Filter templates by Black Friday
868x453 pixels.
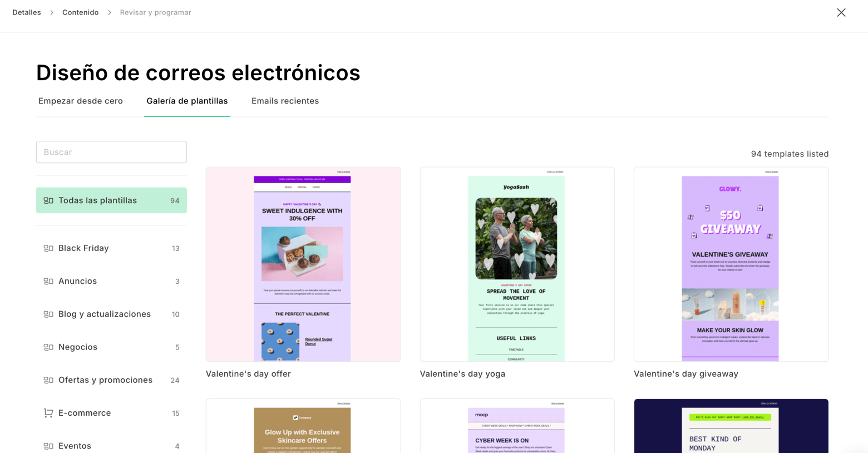pos(111,248)
